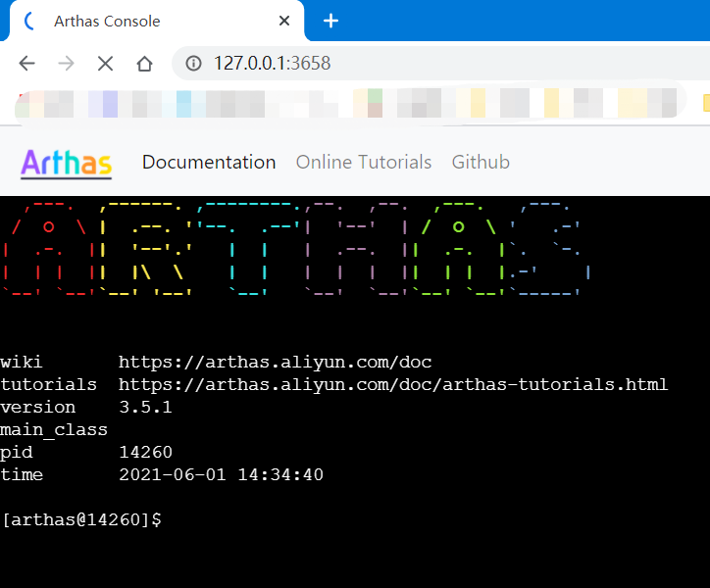Click the wiki URL arthas.aliyun.com/doc
The height and width of the screenshot is (588, 710).
[275, 363]
